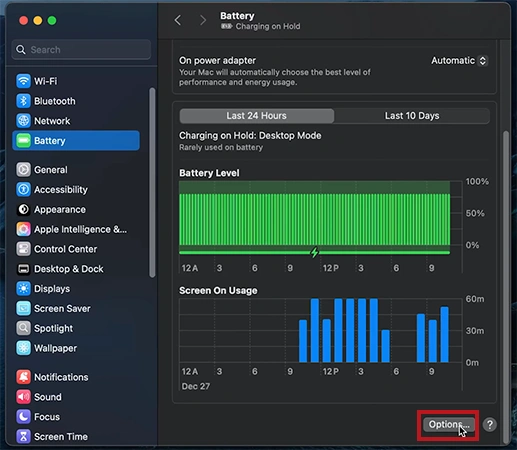The width and height of the screenshot is (517, 450).
Task: Open Spotlight magnifier icon
Action: [x=23, y=328]
